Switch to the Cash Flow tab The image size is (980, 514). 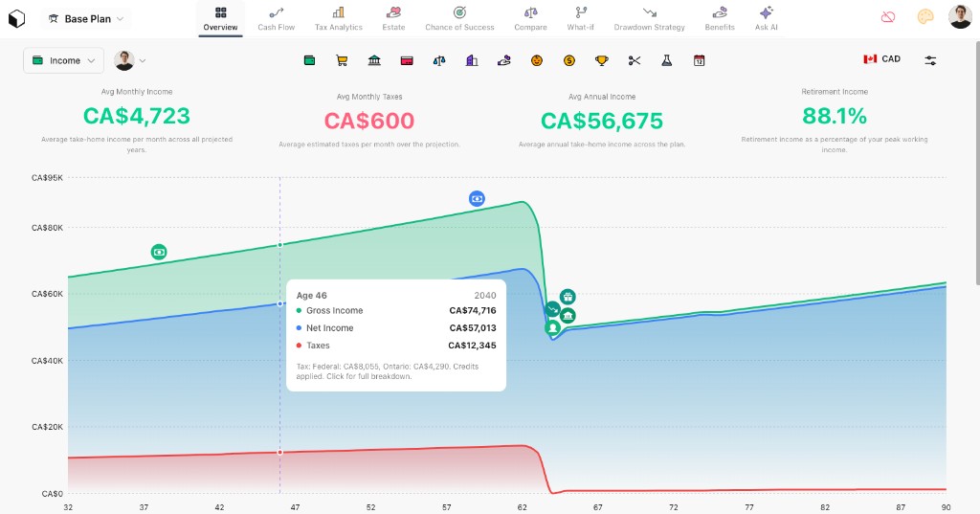277,18
